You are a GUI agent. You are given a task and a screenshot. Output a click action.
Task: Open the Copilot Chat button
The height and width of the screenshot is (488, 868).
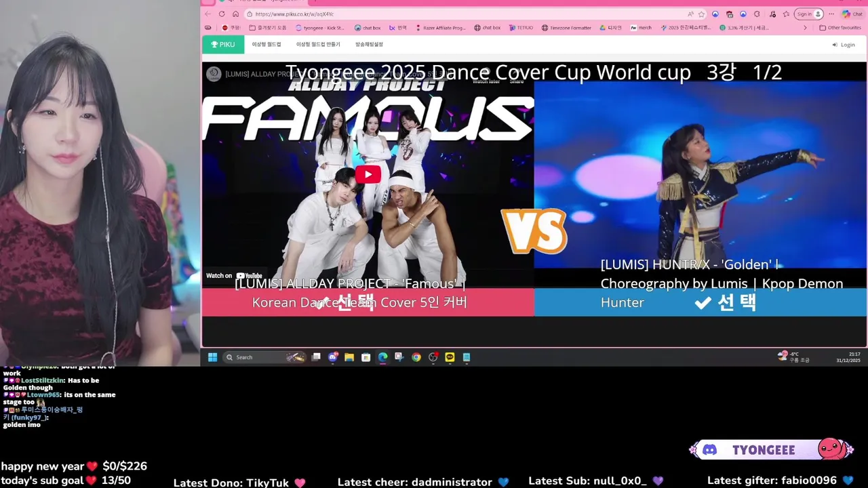852,14
